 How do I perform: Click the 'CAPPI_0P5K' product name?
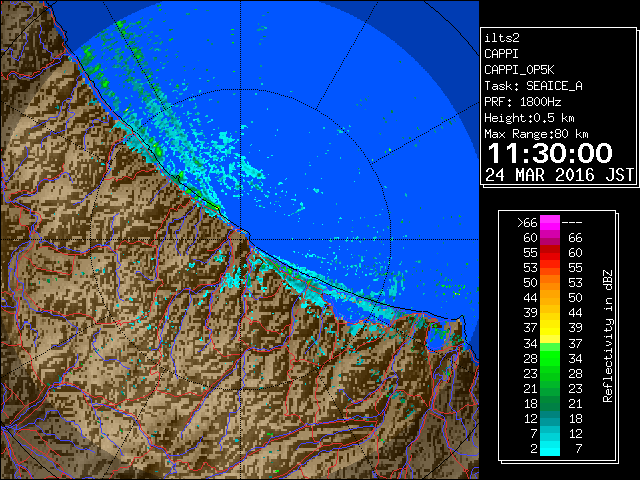click(519, 70)
